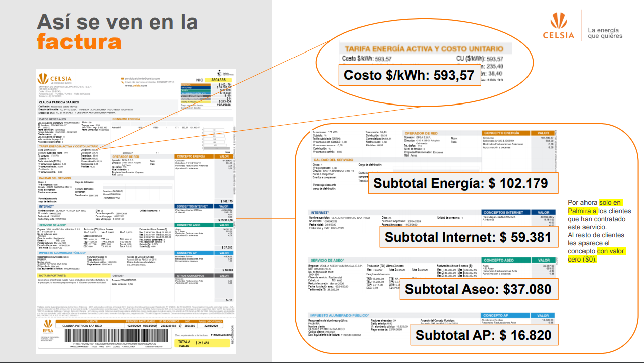Click 'PERIODO FACTURADO' column header on the invoice stub

(x=141, y=321)
